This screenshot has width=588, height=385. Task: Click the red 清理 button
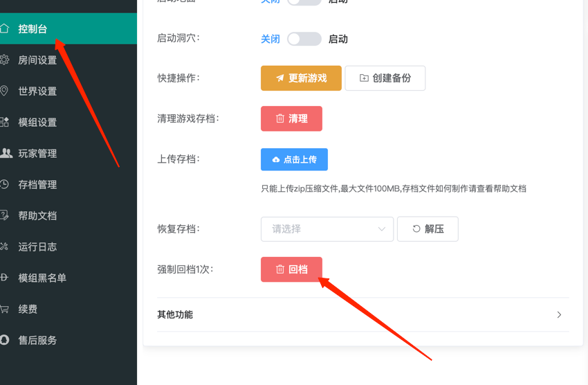tap(291, 118)
